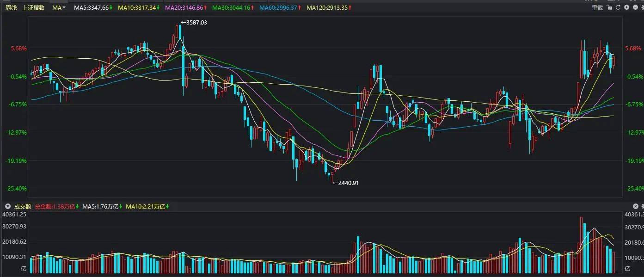This screenshot has width=644, height=277.
Task: Select the 周线 weekly period label
Action: coord(11,8)
